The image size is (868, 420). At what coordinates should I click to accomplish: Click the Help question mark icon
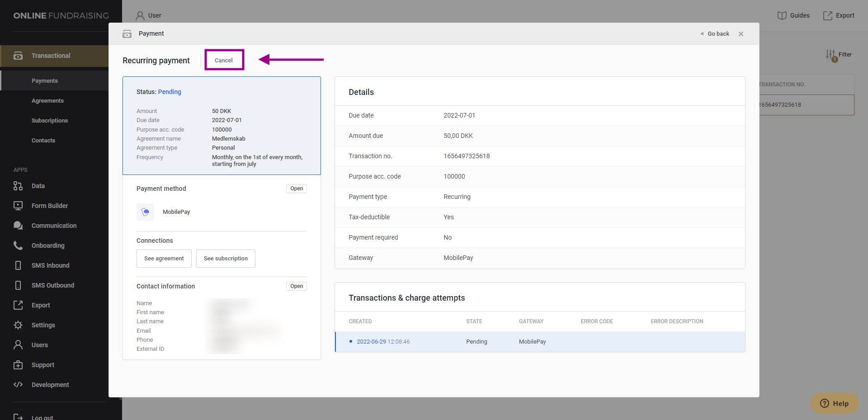pyautogui.click(x=825, y=403)
